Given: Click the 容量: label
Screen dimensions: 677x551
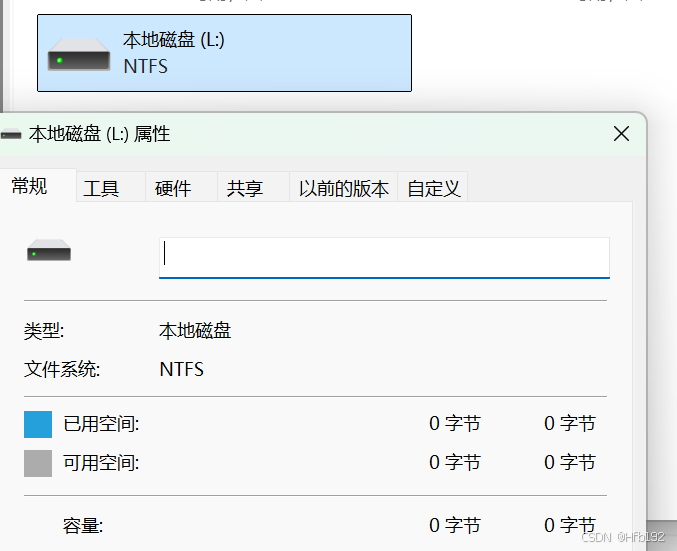Looking at the screenshot, I should pyautogui.click(x=83, y=526).
